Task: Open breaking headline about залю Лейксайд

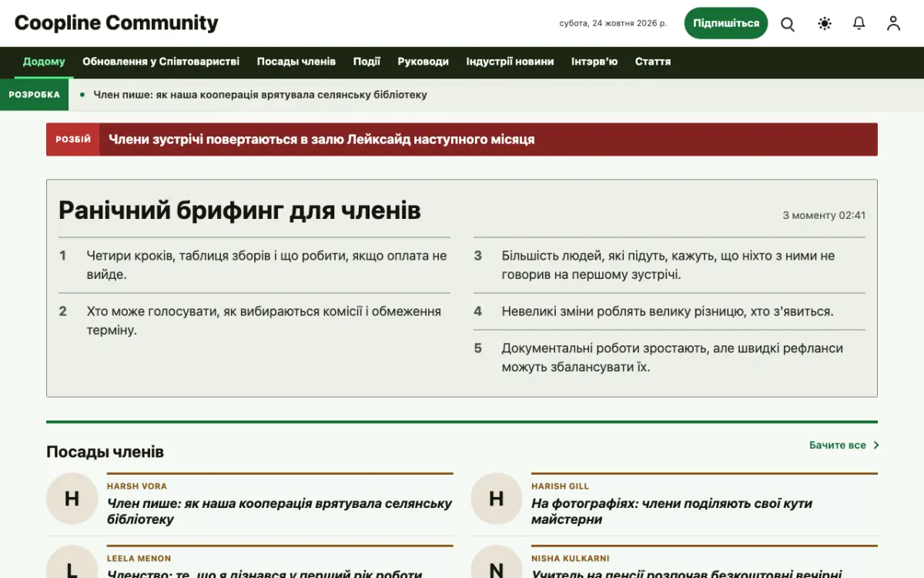Action: pos(322,139)
